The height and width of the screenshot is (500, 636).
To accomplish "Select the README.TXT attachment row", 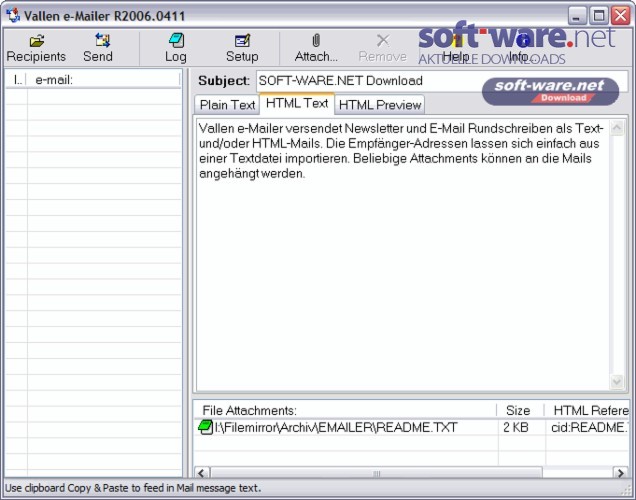I will click(411, 427).
